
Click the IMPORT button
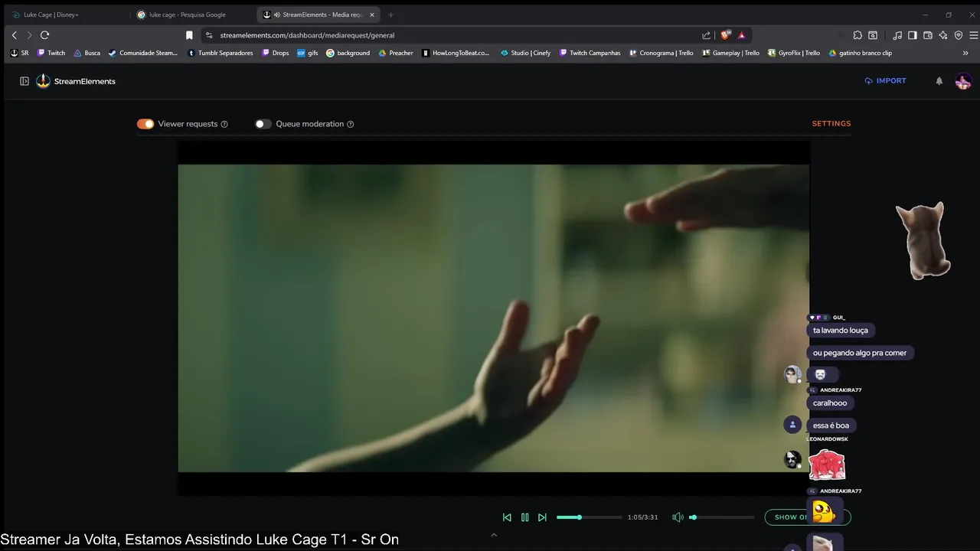pos(885,80)
